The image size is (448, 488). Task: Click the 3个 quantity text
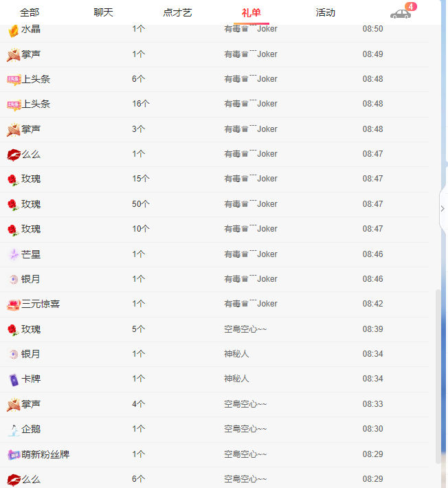tap(138, 129)
